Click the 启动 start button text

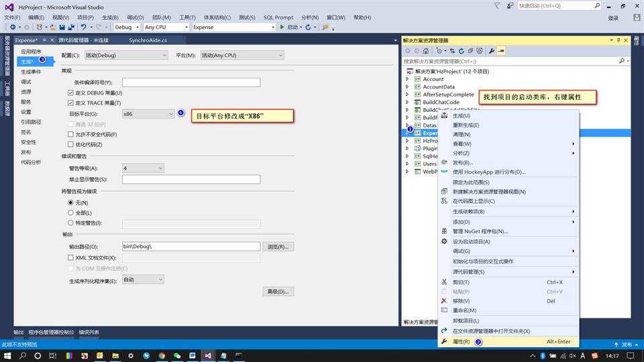click(x=292, y=27)
